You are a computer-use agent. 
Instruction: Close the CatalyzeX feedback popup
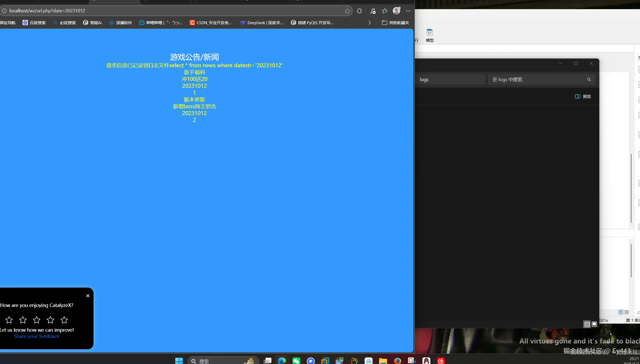click(x=88, y=296)
